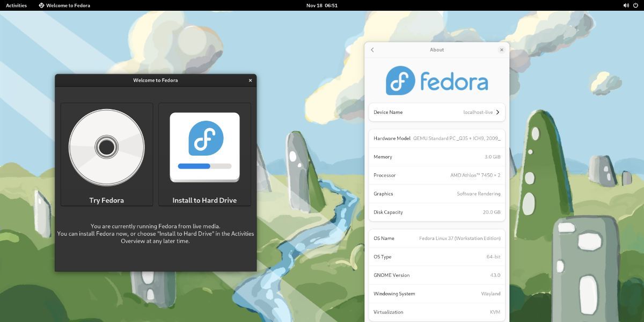Open the clock and calendar panel

322,5
